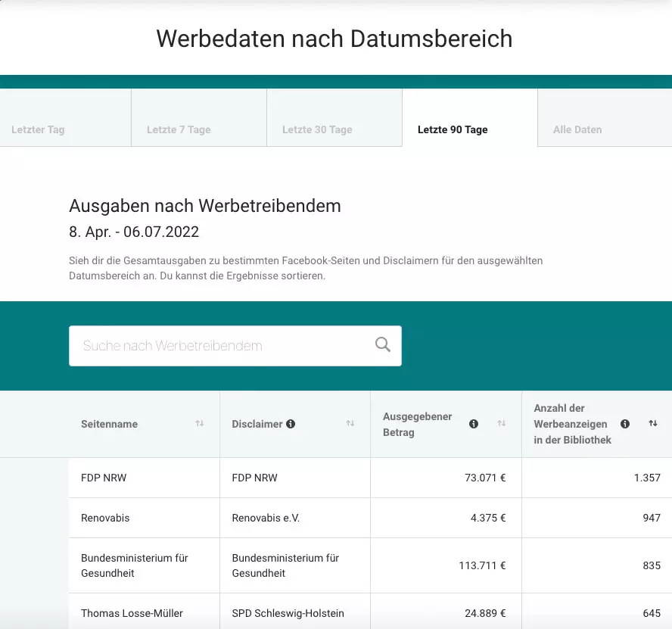Select the Thomas Losse-Müller page name
672x629 pixels.
[x=132, y=613]
